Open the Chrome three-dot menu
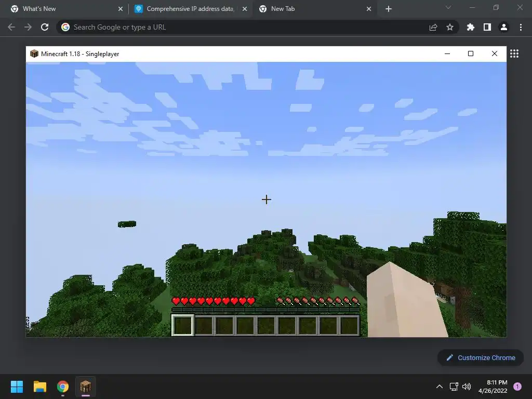532x399 pixels. (521, 27)
